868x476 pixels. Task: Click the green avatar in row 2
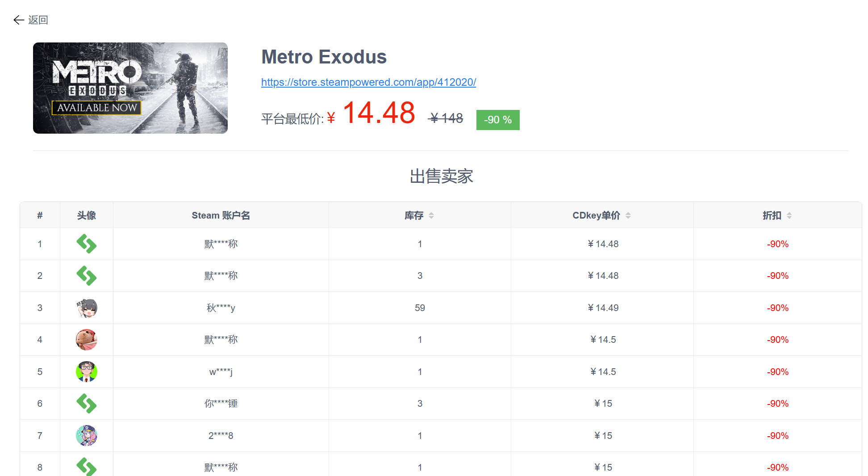click(87, 276)
